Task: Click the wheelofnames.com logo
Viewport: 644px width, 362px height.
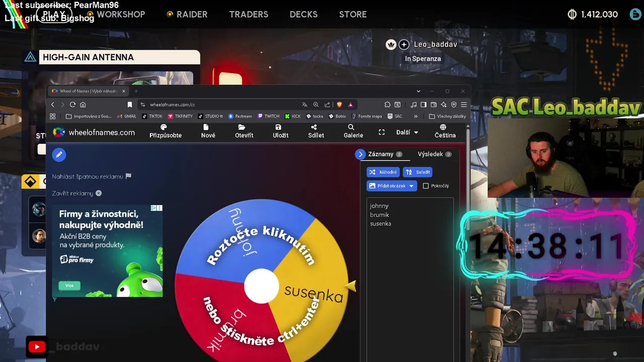Action: (x=94, y=132)
